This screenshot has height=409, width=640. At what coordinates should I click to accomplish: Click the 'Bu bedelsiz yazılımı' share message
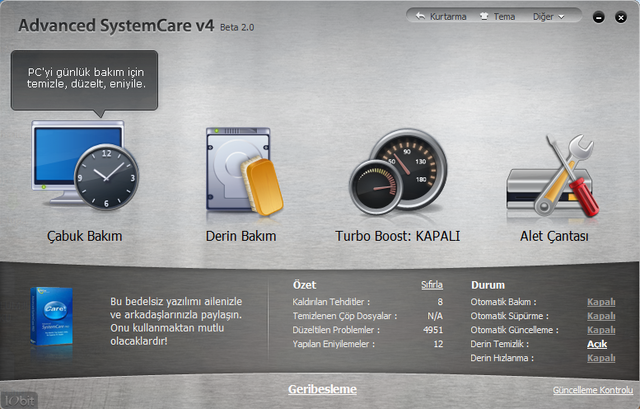pyautogui.click(x=176, y=321)
